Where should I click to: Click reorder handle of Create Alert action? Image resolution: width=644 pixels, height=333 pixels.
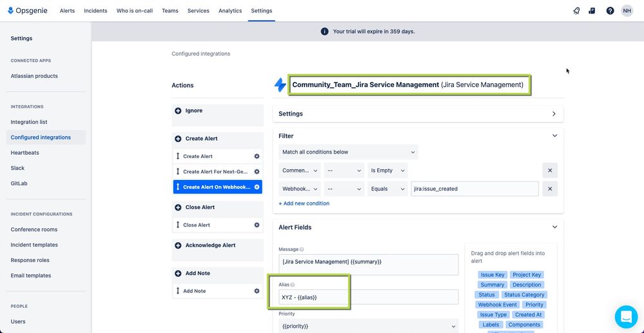[178, 156]
